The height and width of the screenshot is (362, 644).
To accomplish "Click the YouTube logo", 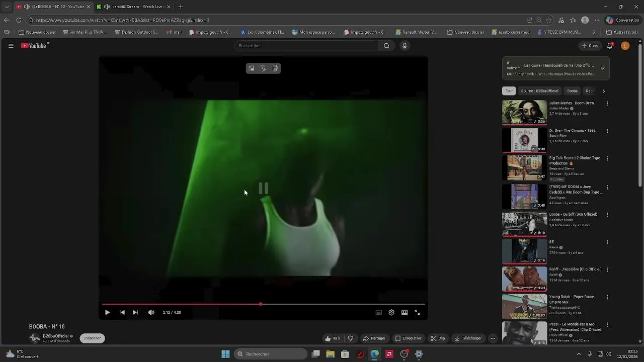I will 35,46.
